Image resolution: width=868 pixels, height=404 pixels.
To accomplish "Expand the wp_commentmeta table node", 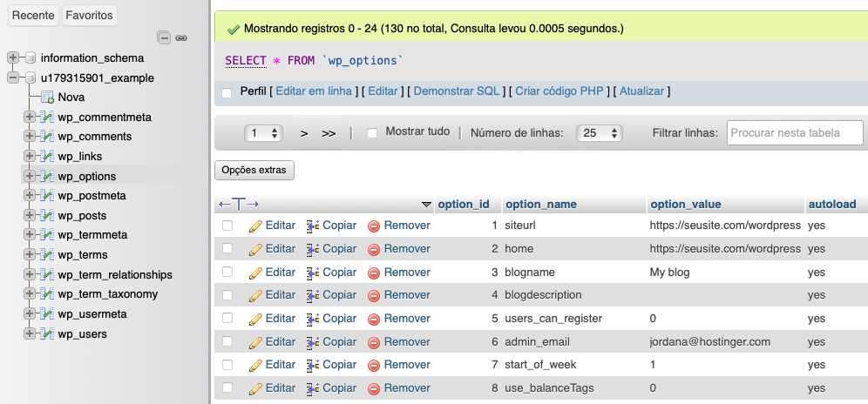I will 30,118.
